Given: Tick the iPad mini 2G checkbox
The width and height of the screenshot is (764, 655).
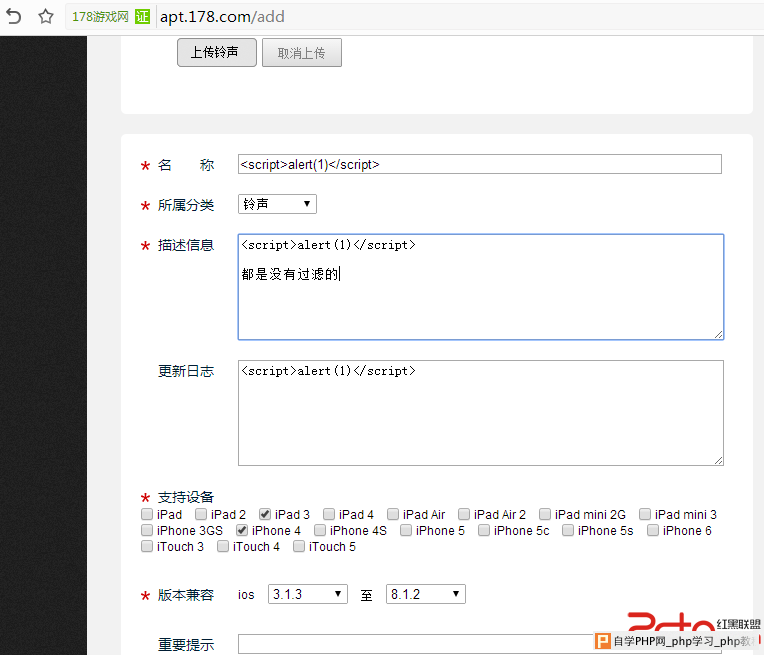Looking at the screenshot, I should (545, 514).
